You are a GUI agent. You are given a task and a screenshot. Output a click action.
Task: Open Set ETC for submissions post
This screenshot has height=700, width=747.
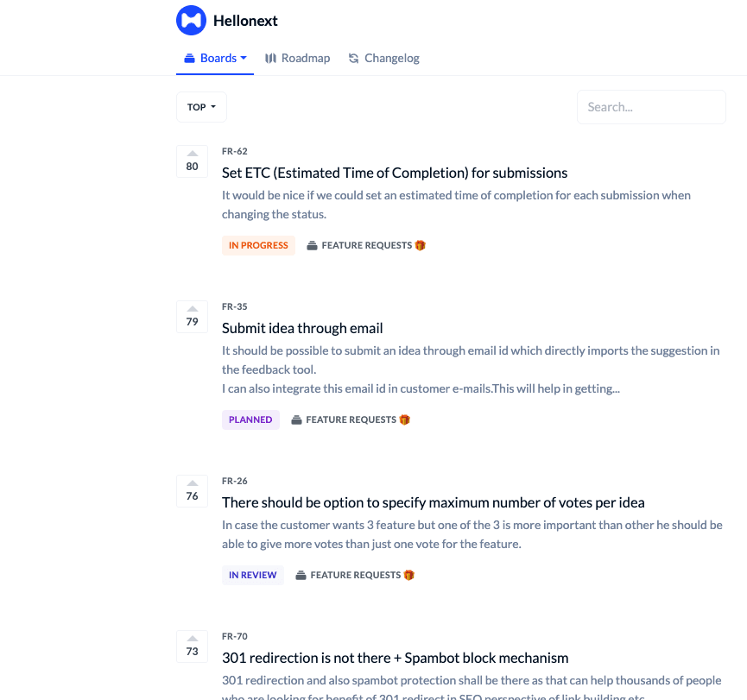tap(395, 173)
